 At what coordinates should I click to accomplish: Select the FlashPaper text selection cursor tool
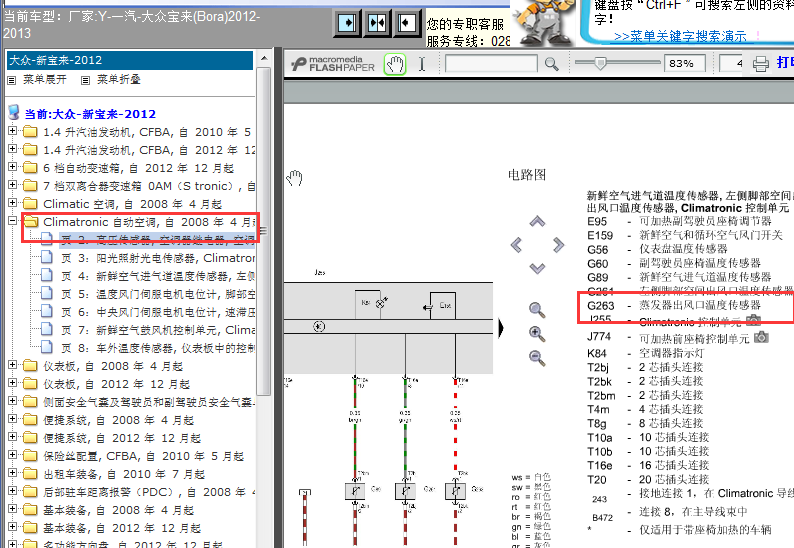[422, 64]
